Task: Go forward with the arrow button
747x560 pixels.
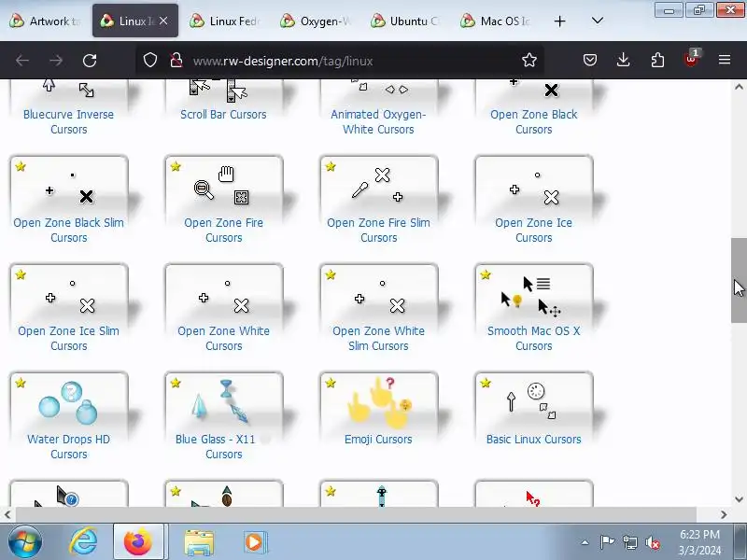Action: [56, 61]
